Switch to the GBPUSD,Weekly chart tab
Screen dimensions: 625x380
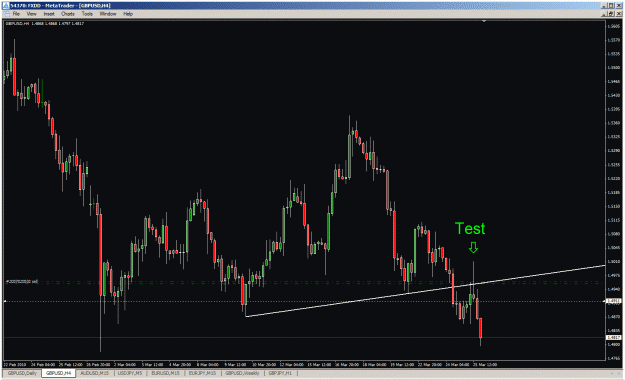[242, 373]
